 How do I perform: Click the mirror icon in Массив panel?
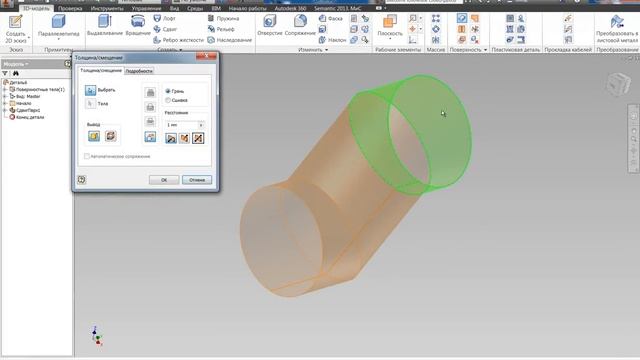coord(436,40)
